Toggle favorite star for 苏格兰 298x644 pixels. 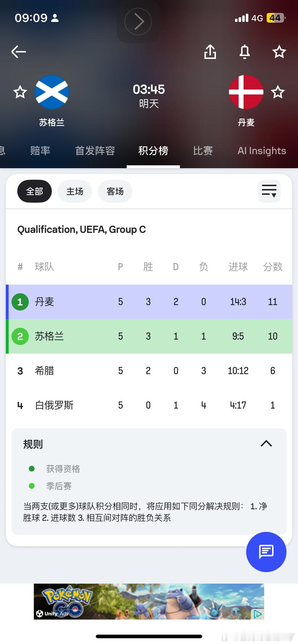(x=20, y=92)
